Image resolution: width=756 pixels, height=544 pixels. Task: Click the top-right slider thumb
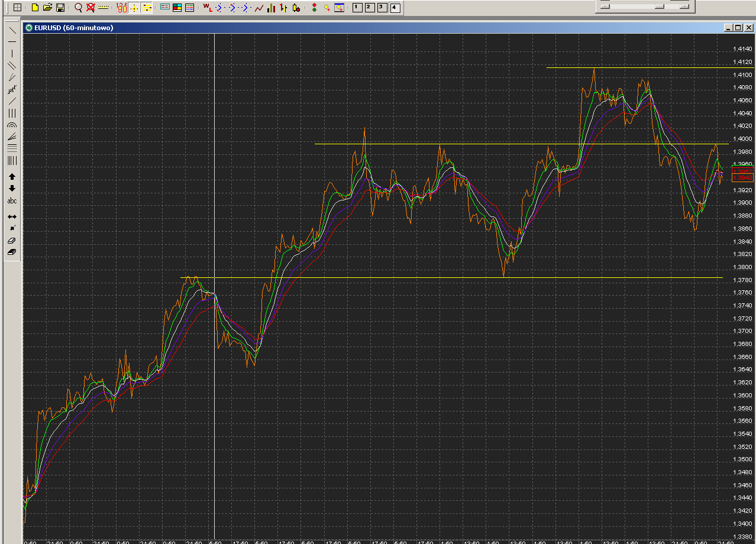[x=660, y=6]
